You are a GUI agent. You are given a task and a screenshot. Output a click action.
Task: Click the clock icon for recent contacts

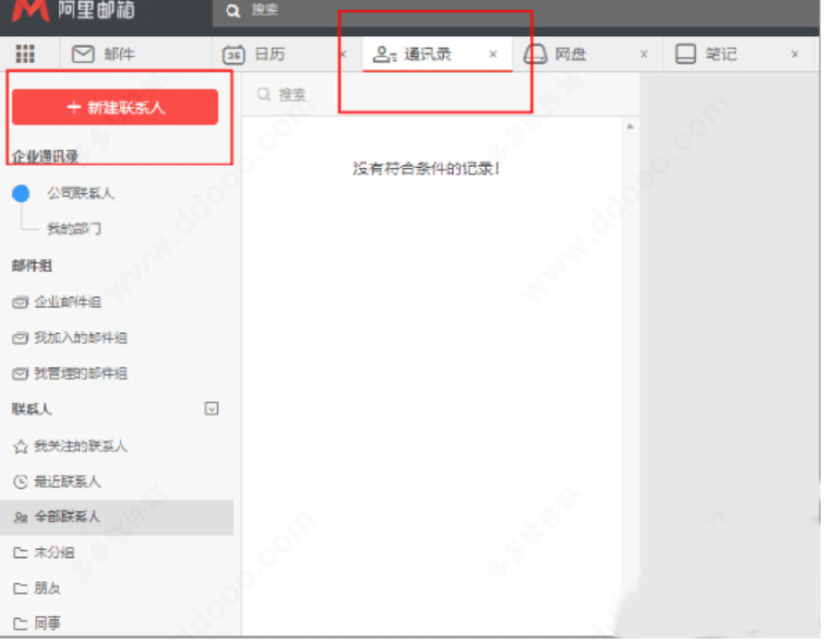point(20,482)
